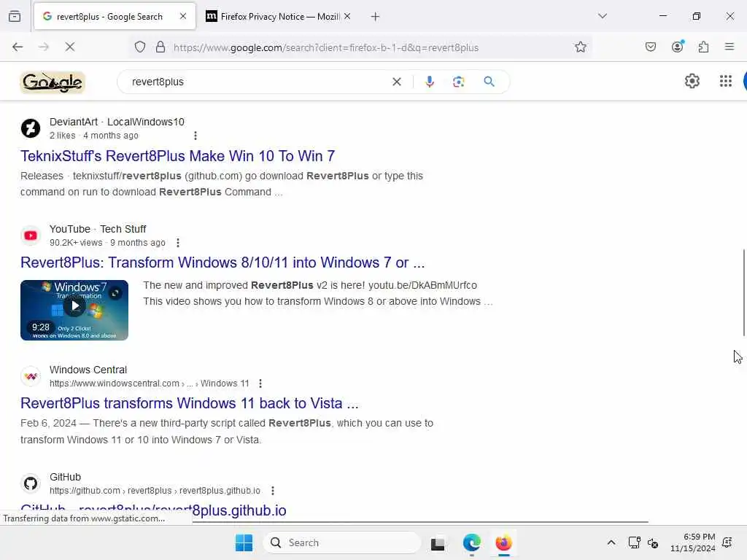Bookmark this page with star icon
Image resolution: width=747 pixels, height=560 pixels.
tap(580, 47)
